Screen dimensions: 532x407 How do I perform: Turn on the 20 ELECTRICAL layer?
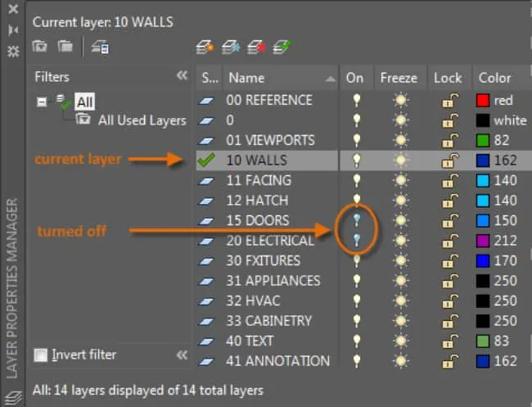356,240
